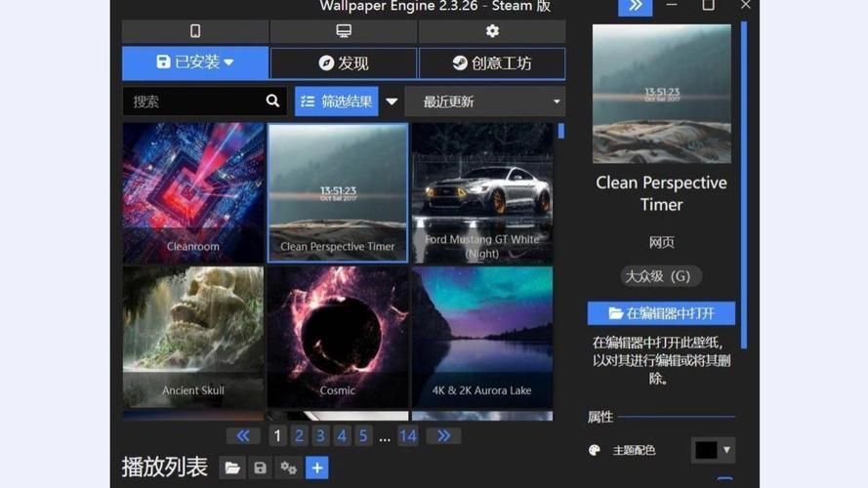Viewport: 868px width, 488px height.
Task: Open playlist settings gears icon
Action: (288, 468)
